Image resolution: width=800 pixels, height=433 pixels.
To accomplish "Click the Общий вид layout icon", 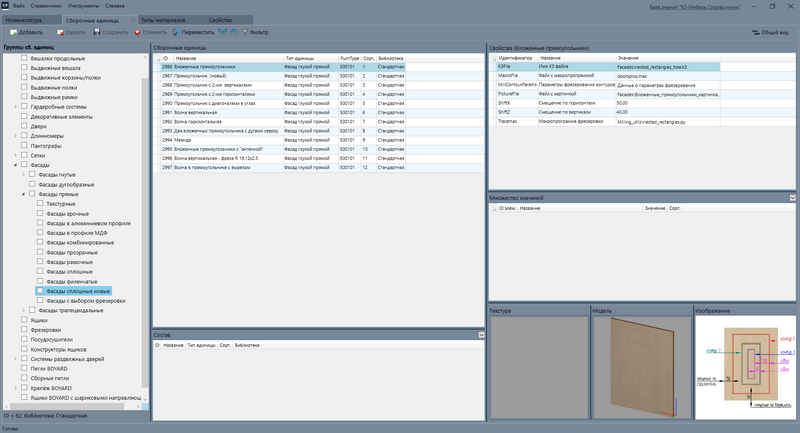I will coord(756,32).
